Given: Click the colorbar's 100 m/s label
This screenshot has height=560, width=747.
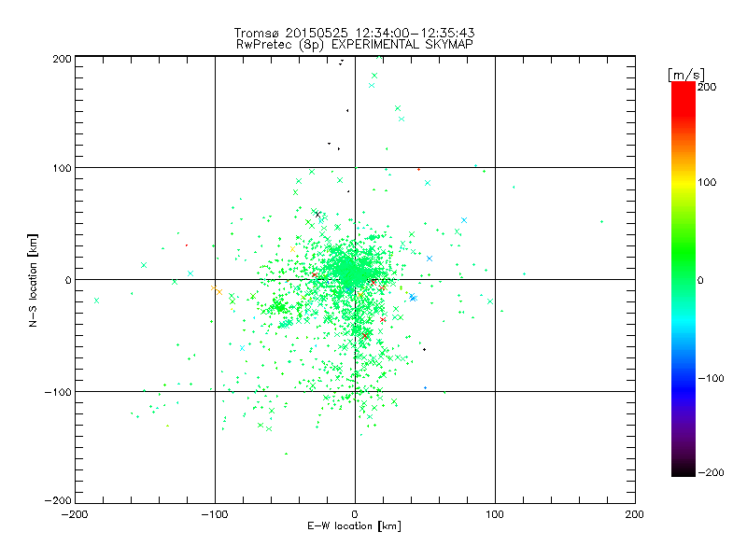Looking at the screenshot, I should 707,182.
